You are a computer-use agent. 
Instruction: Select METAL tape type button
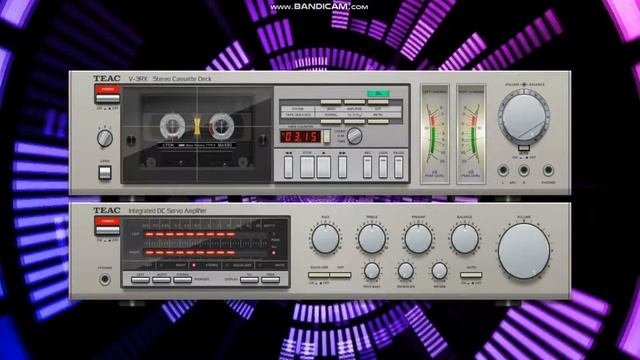pyautogui.click(x=378, y=121)
